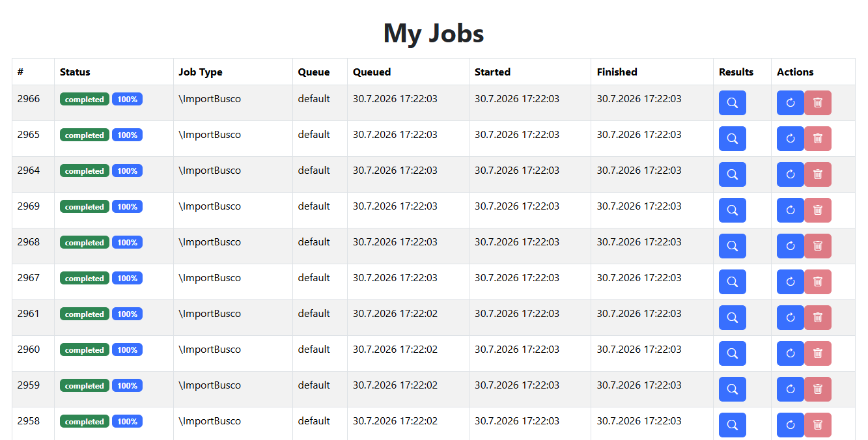Rerun job 2960
This screenshot has height=440, width=868.
pyautogui.click(x=791, y=353)
